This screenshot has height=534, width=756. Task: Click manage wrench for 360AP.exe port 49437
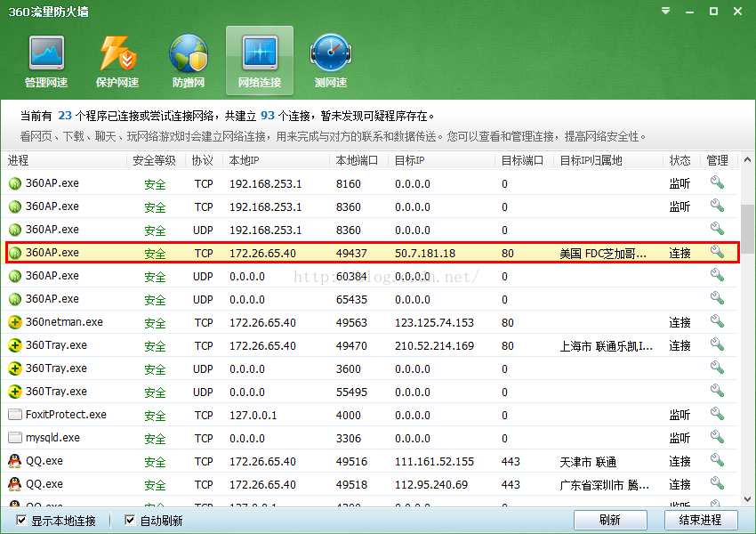717,252
